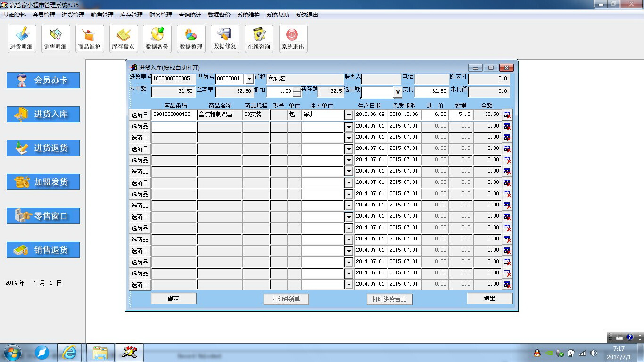This screenshot has height=362, width=644.
Task: Open the 系统帮助 menu
Action: tap(278, 15)
